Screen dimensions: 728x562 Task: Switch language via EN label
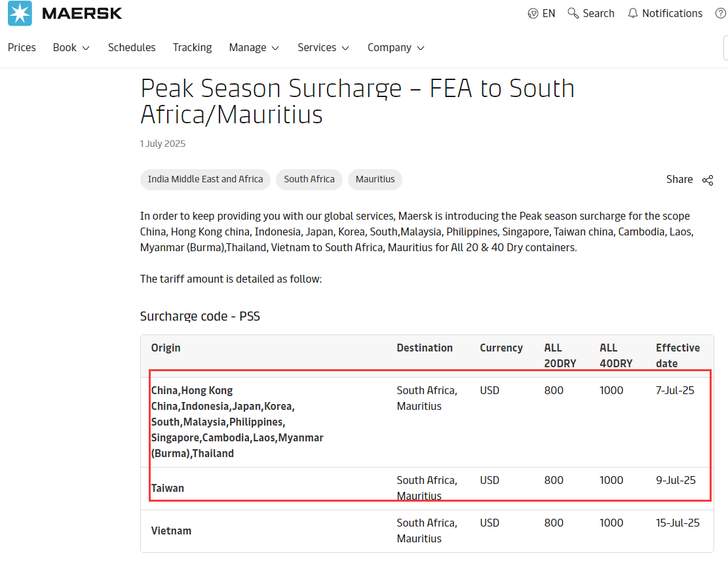pos(549,14)
